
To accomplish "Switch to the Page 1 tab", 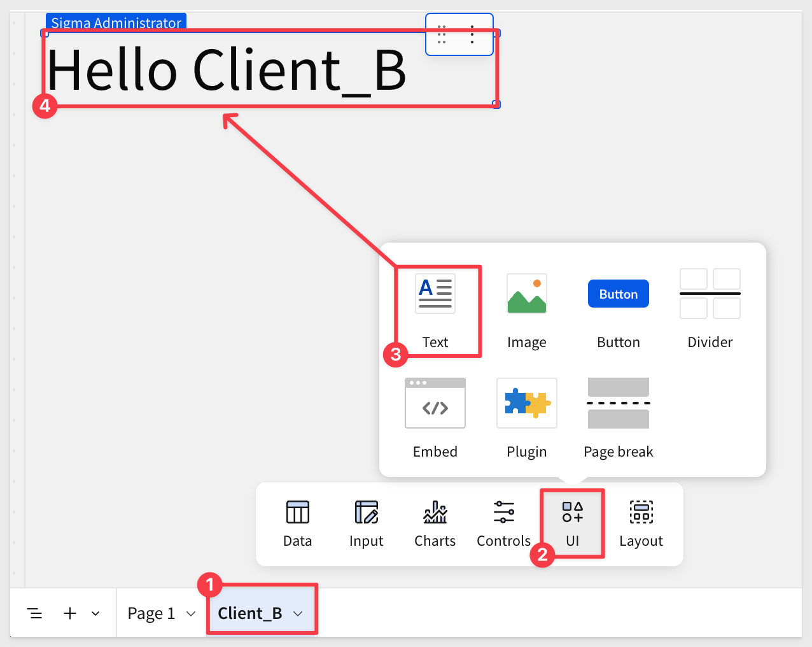I will tap(151, 613).
